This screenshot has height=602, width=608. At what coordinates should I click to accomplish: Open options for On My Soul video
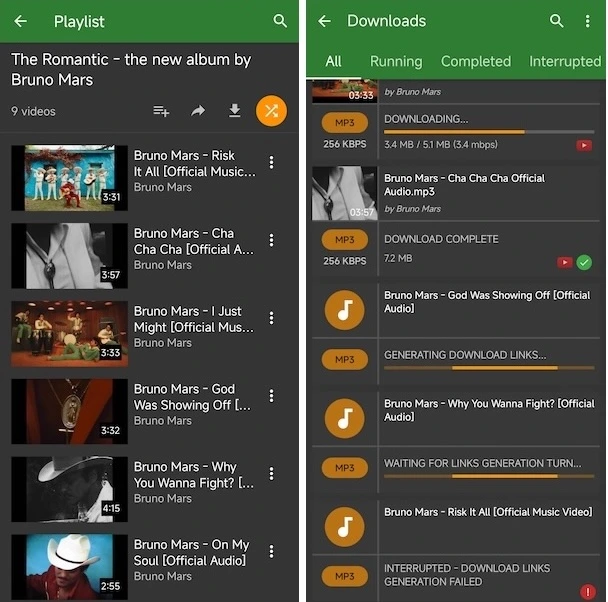click(271, 552)
